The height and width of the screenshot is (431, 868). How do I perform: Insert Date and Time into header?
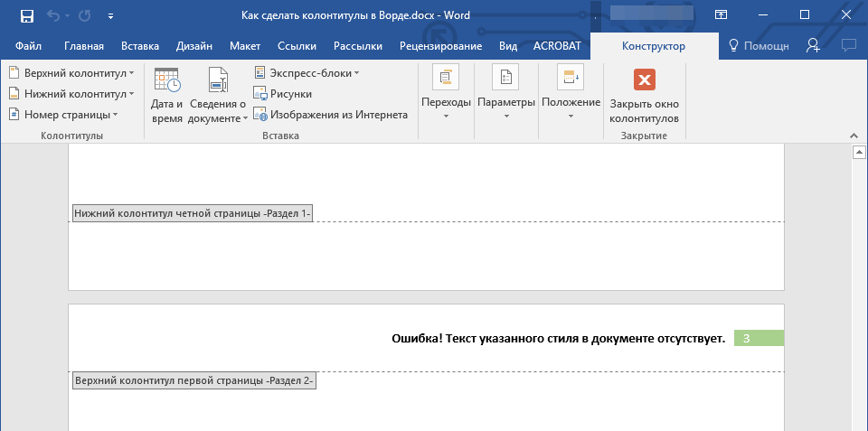[x=167, y=95]
